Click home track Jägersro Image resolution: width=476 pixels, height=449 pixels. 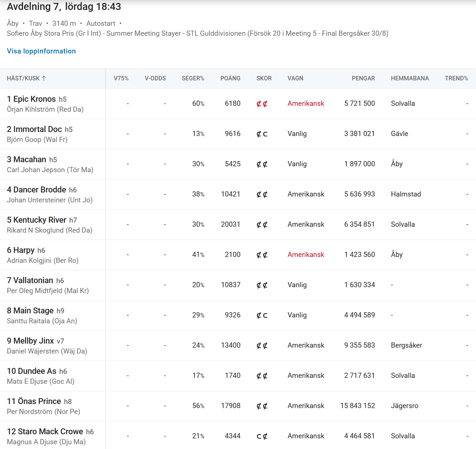(x=405, y=406)
